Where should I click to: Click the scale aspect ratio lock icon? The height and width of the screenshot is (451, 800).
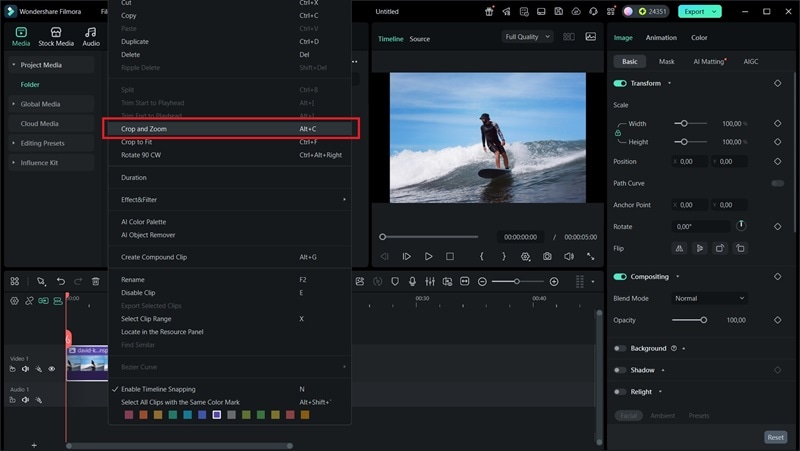click(618, 132)
